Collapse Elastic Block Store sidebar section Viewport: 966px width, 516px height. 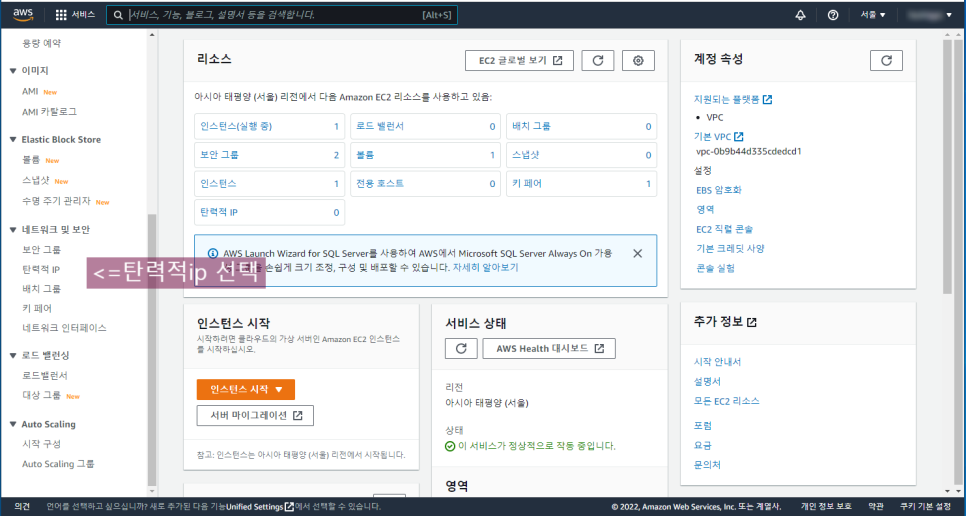pyautogui.click(x=13, y=140)
